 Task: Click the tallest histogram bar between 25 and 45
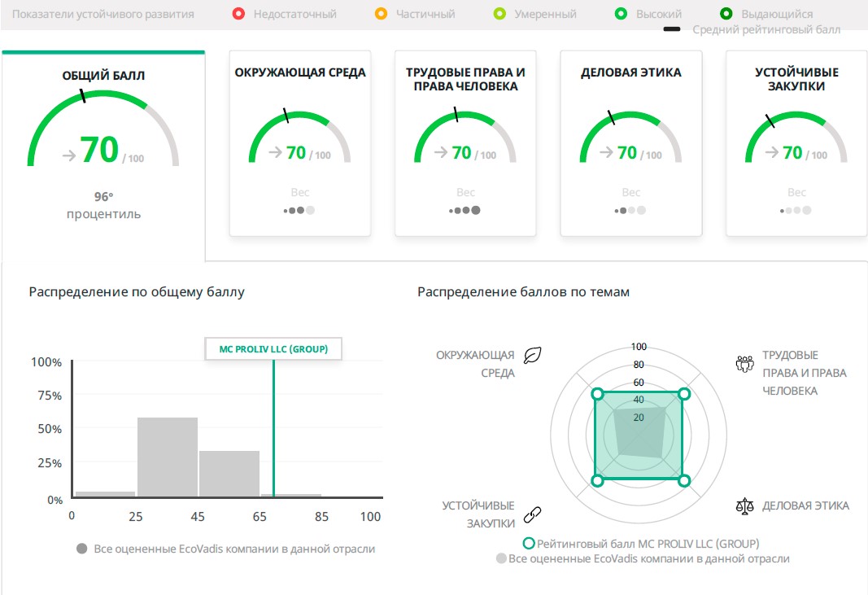coord(168,456)
